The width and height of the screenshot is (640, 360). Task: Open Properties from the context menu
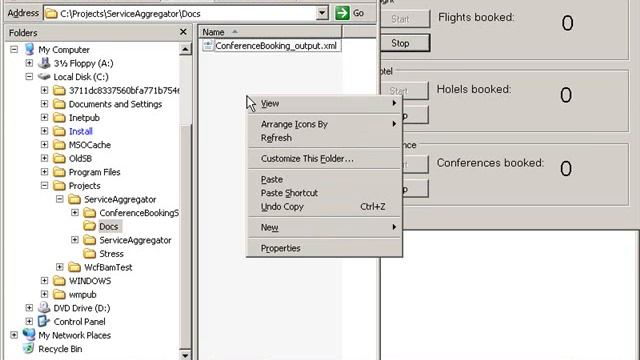324,248
